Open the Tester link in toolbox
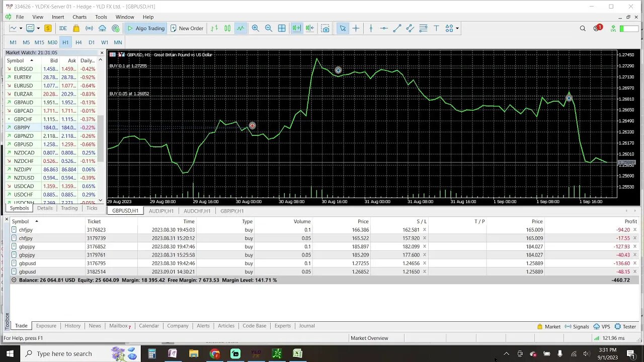This screenshot has width=644, height=362. 625,326
